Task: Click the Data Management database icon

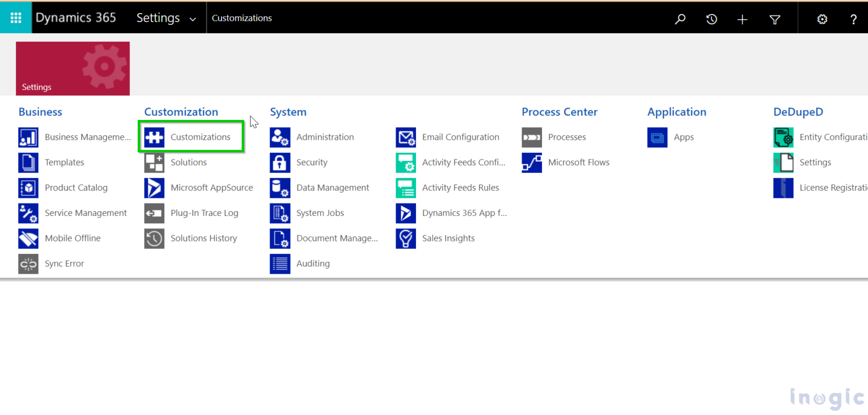Action: pyautogui.click(x=280, y=188)
